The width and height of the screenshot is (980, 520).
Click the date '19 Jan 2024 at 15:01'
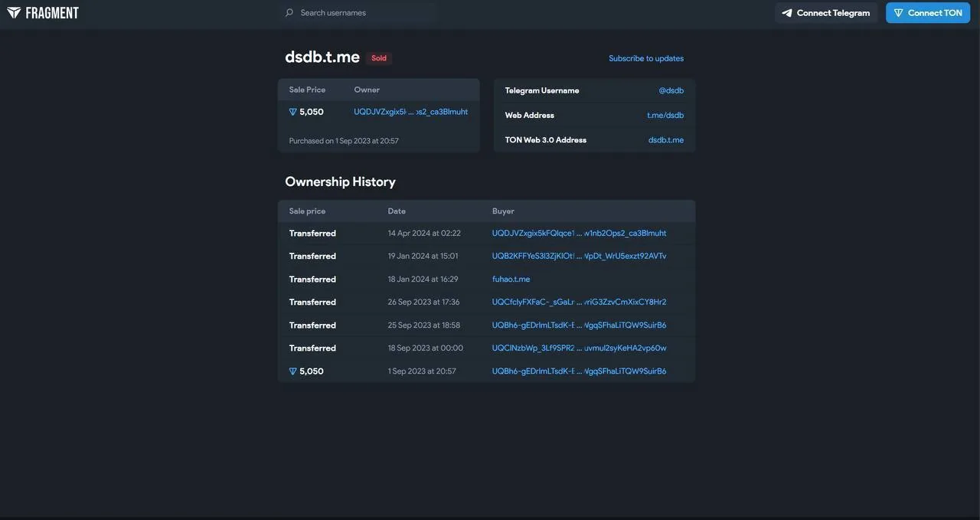(423, 257)
